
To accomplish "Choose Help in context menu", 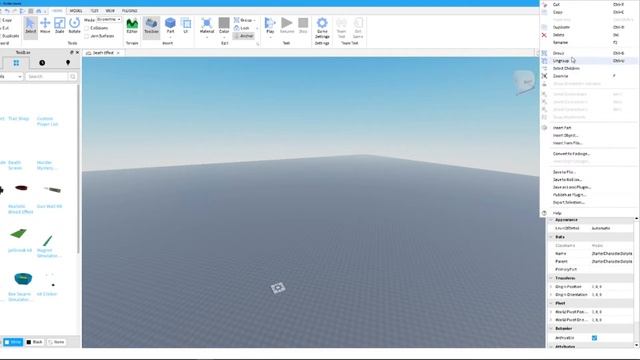I will [x=589, y=213].
